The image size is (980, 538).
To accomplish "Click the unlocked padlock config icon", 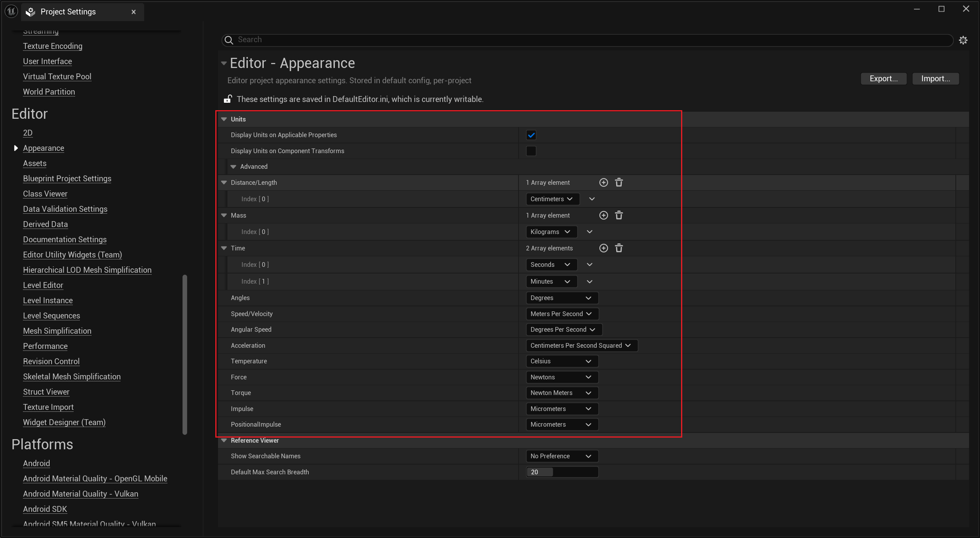I will (x=227, y=99).
